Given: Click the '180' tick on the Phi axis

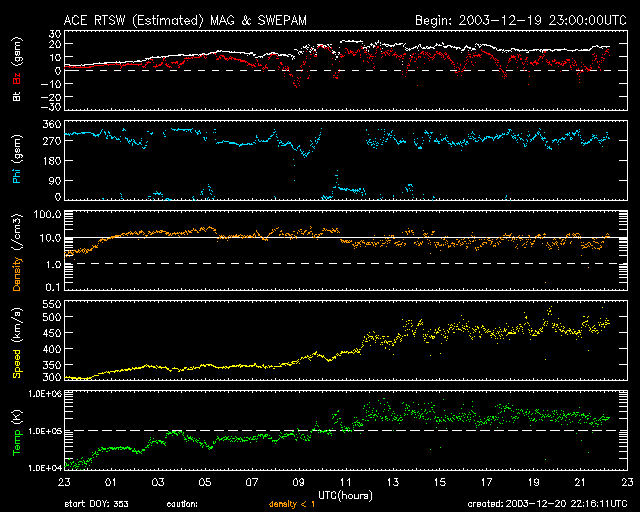Looking at the screenshot, I should click(52, 161).
